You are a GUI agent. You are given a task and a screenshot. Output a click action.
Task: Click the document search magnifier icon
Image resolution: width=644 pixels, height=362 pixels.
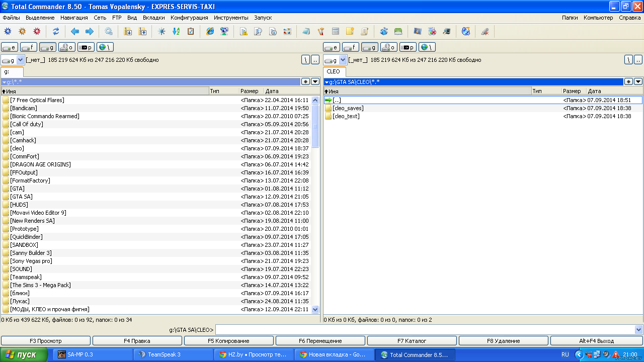(x=258, y=31)
